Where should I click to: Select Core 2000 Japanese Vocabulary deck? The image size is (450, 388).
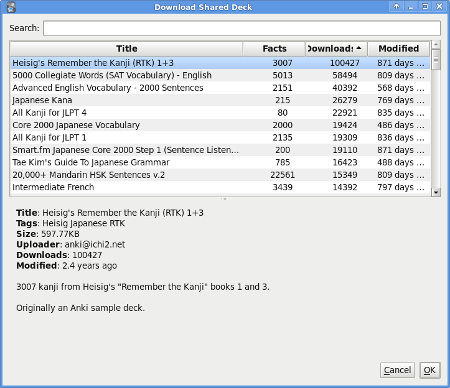click(x=220, y=125)
